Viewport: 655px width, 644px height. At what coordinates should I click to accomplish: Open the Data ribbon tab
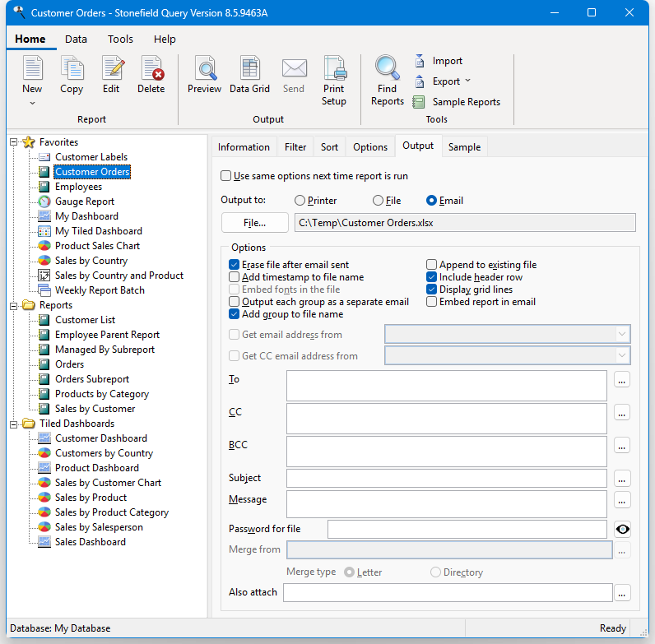click(x=77, y=39)
